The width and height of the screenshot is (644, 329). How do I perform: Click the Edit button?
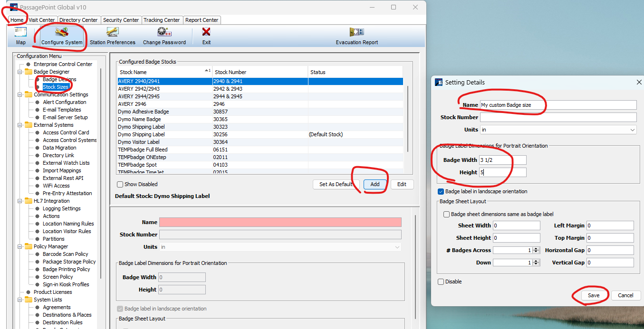402,184
